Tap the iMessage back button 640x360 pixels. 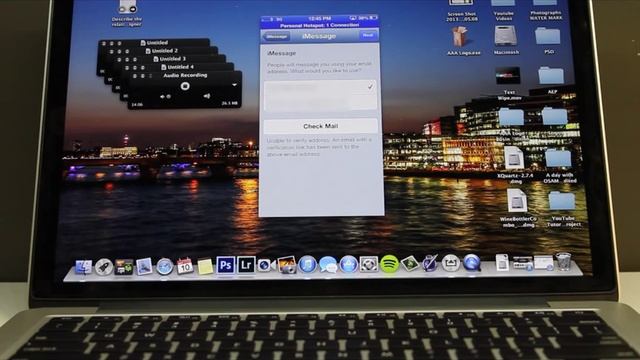[x=276, y=36]
